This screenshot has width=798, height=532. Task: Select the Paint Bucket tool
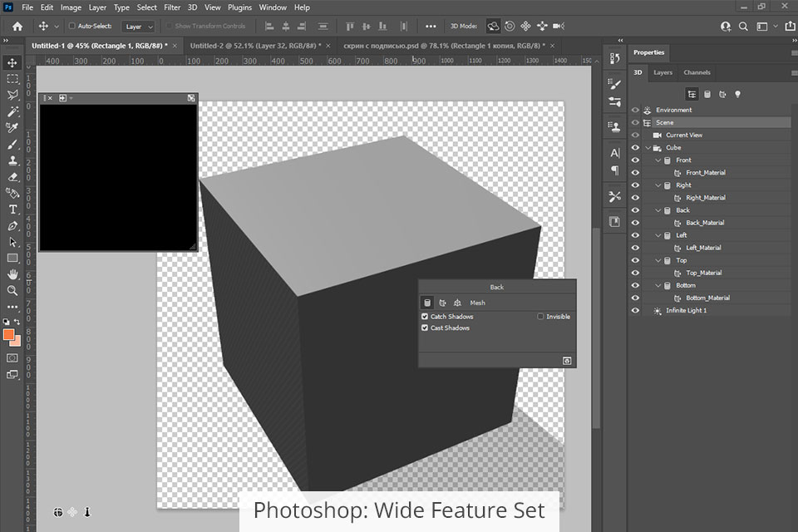[x=12, y=193]
